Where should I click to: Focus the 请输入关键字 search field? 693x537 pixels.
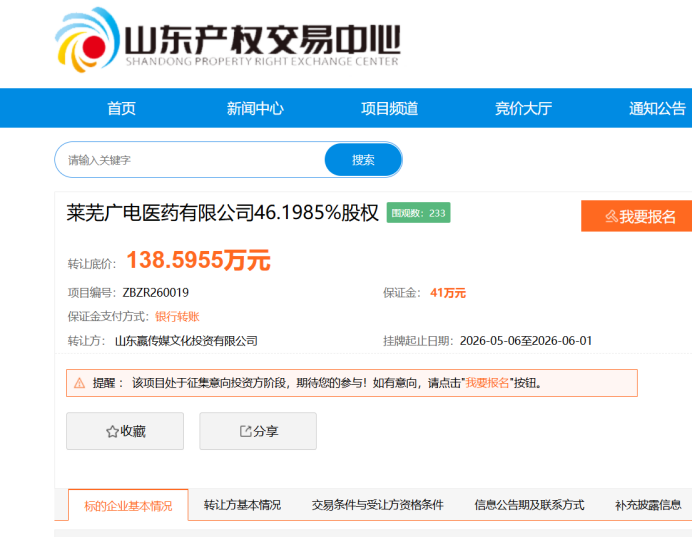[x=190, y=160]
